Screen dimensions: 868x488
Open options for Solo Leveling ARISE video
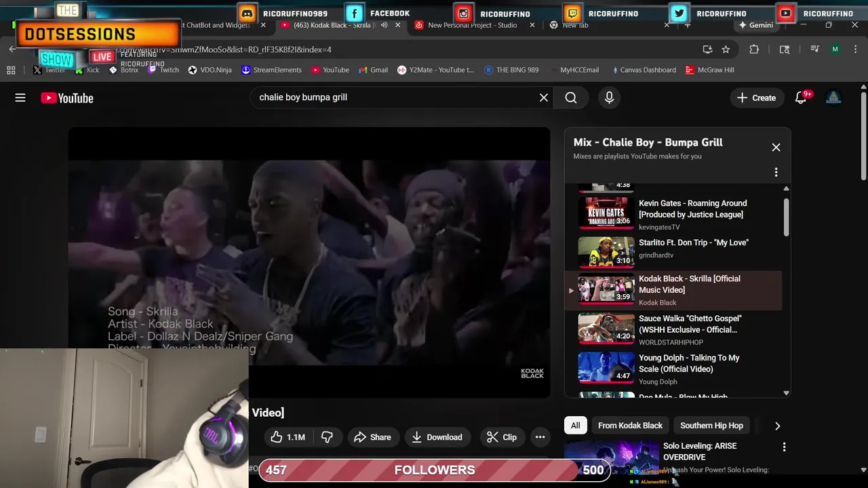coord(784,447)
